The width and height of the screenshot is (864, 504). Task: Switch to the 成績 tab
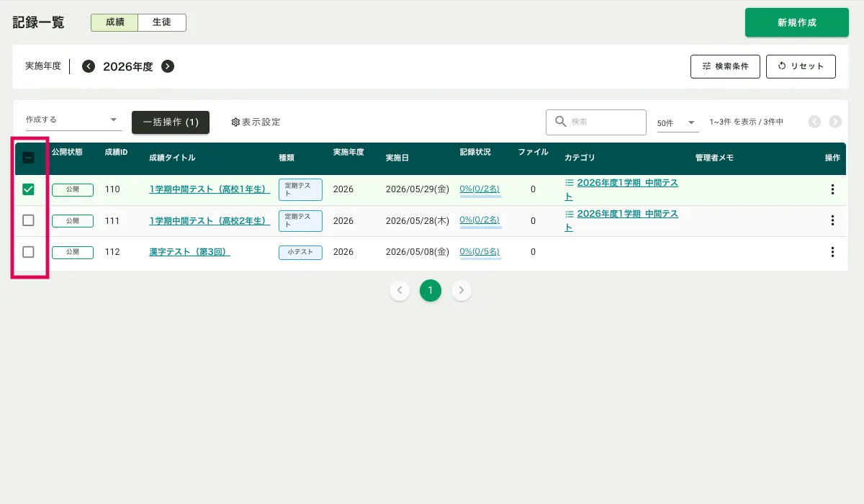(114, 22)
